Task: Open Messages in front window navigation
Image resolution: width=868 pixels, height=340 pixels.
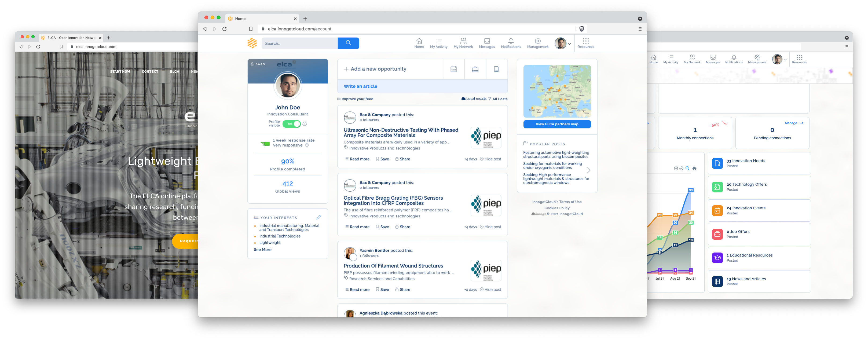Action: point(486,43)
